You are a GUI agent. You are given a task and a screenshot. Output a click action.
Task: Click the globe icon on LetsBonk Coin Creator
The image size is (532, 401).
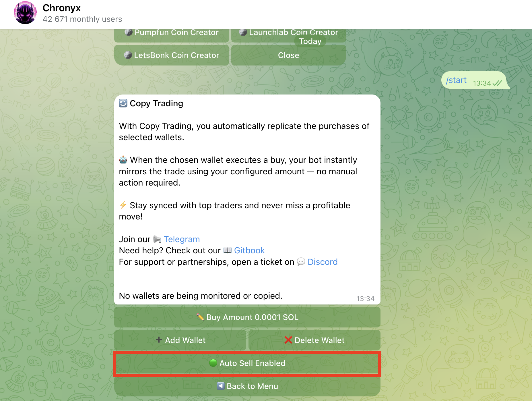tap(128, 55)
